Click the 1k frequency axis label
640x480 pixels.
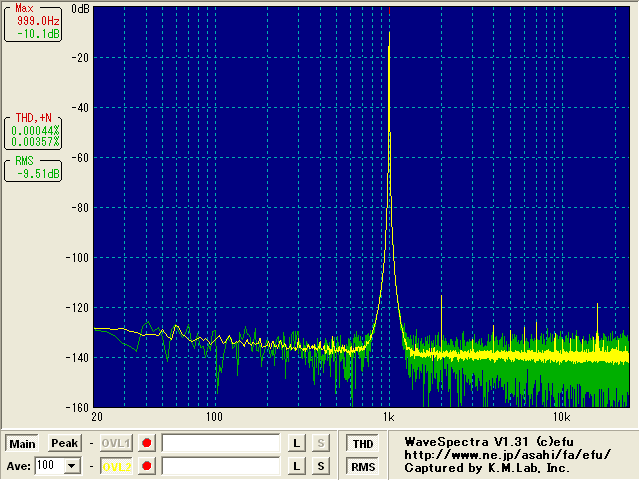[389, 417]
